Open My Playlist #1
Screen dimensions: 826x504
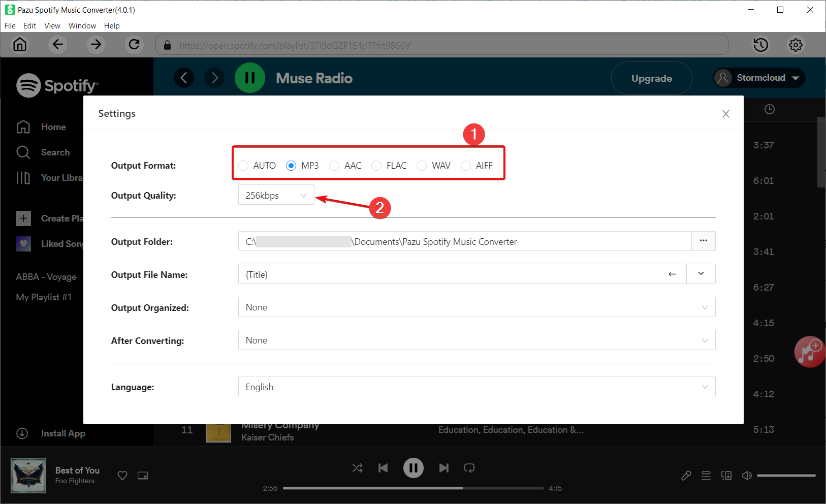point(44,297)
